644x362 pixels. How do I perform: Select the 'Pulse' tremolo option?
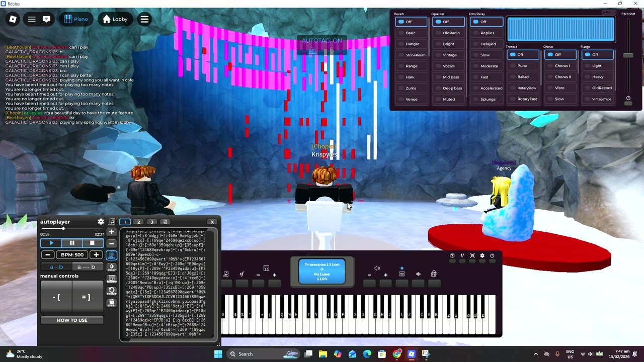coord(523,66)
